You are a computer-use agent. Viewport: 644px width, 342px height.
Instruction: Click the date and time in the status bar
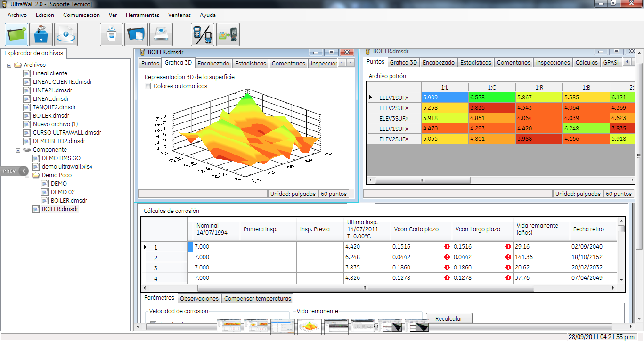602,337
